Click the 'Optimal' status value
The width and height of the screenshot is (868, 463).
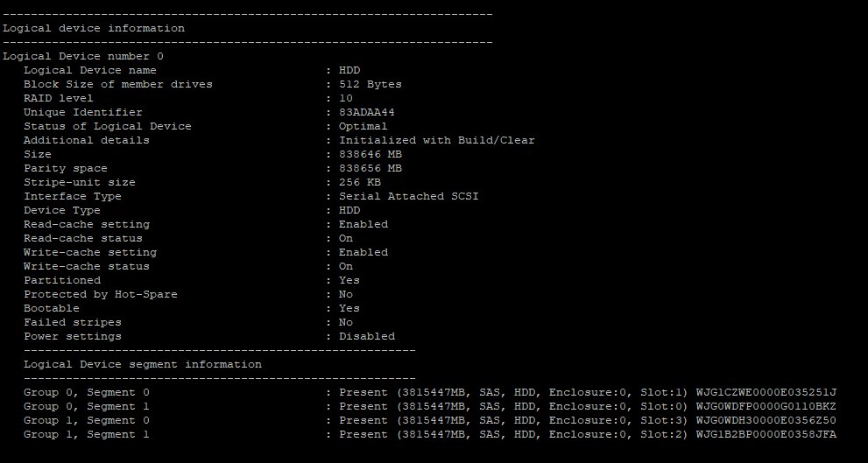pos(363,126)
